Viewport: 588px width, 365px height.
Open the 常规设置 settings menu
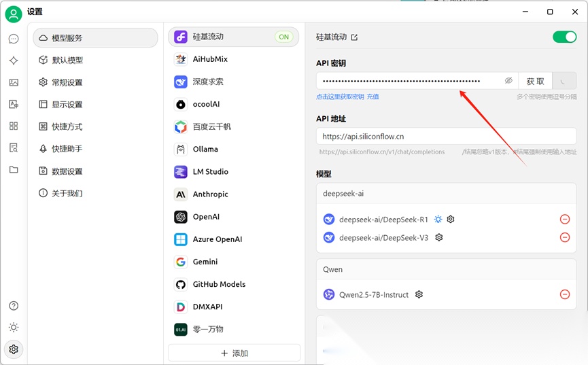pyautogui.click(x=95, y=82)
